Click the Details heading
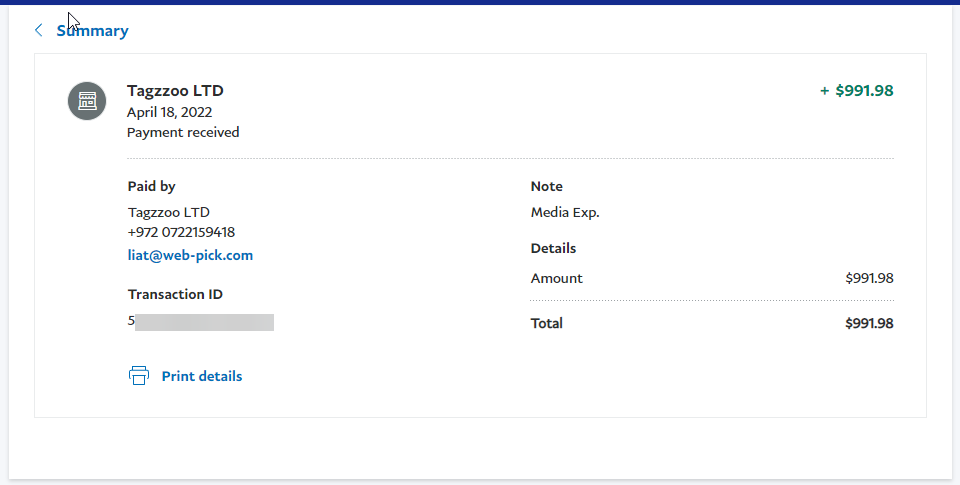 (x=553, y=248)
